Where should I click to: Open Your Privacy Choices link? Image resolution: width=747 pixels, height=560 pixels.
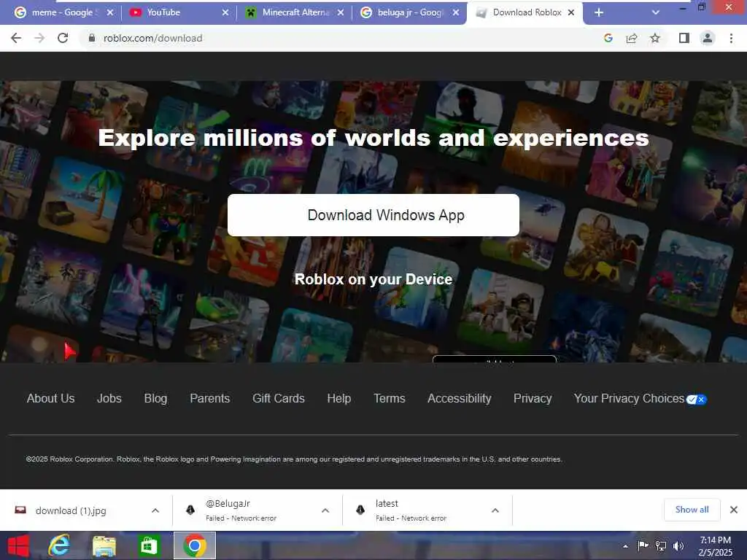click(x=629, y=398)
